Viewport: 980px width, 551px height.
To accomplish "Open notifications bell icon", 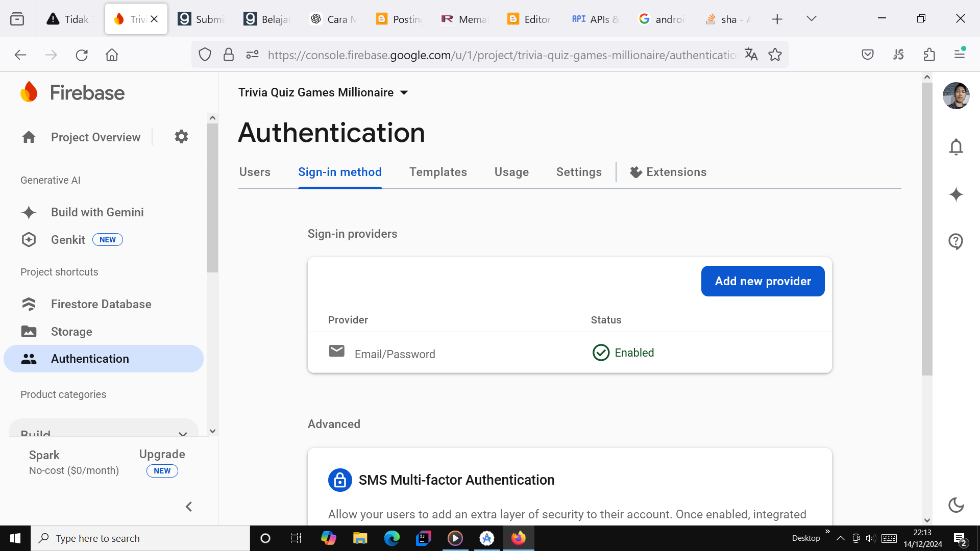I will tap(955, 147).
